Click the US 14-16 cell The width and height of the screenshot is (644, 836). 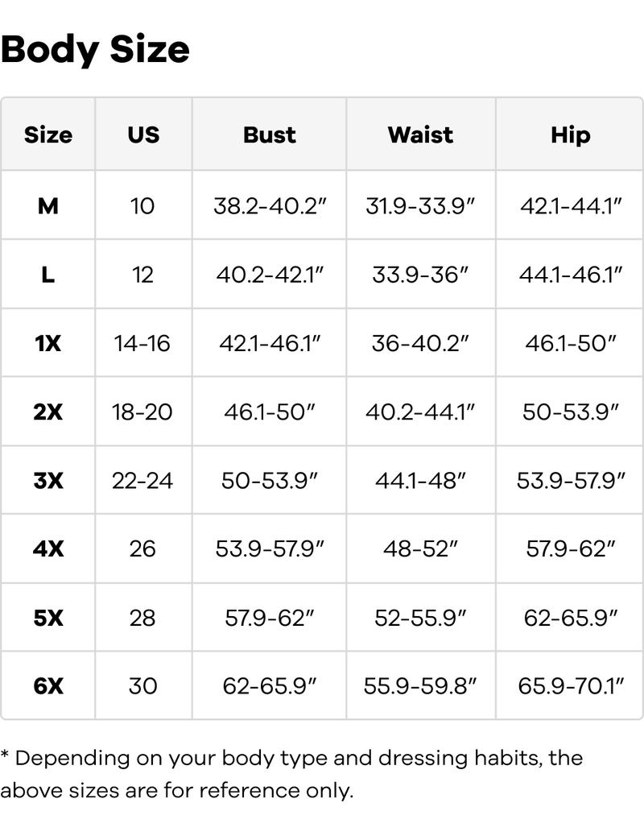143,343
